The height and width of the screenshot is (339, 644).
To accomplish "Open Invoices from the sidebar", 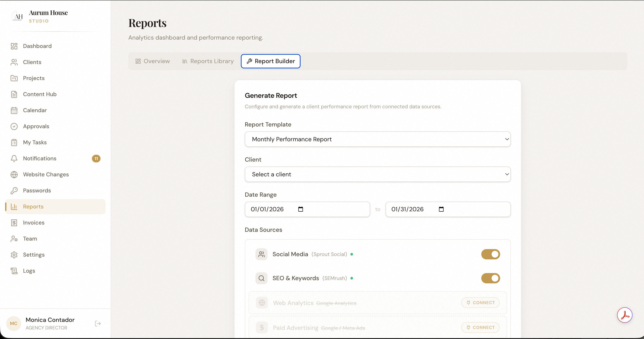I will point(34,223).
